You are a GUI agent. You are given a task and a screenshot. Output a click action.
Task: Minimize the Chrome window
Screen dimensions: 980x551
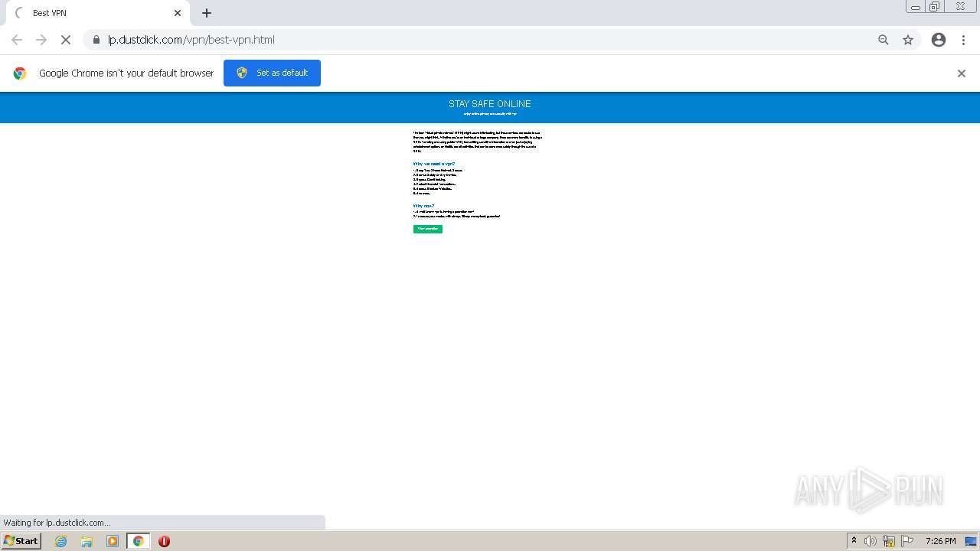pyautogui.click(x=916, y=7)
